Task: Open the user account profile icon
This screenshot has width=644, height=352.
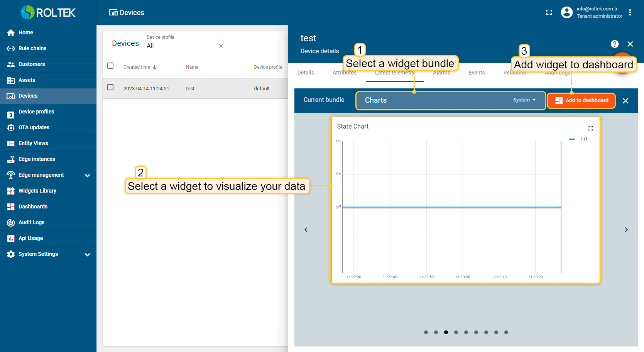Action: pyautogui.click(x=566, y=12)
